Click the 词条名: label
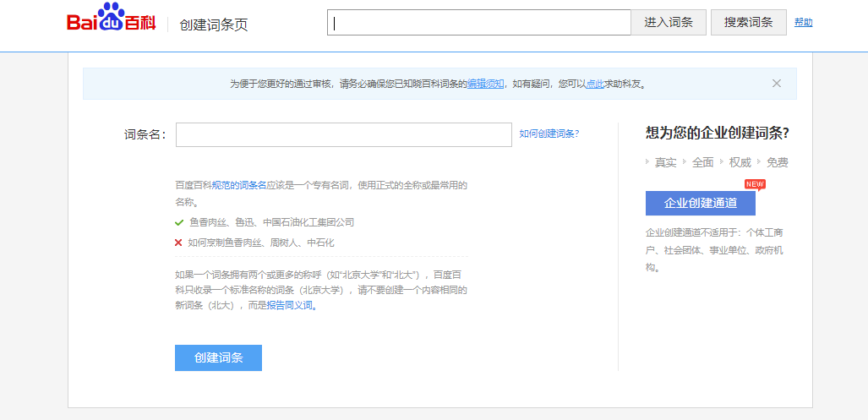Image resolution: width=868 pixels, height=420 pixels. click(145, 134)
